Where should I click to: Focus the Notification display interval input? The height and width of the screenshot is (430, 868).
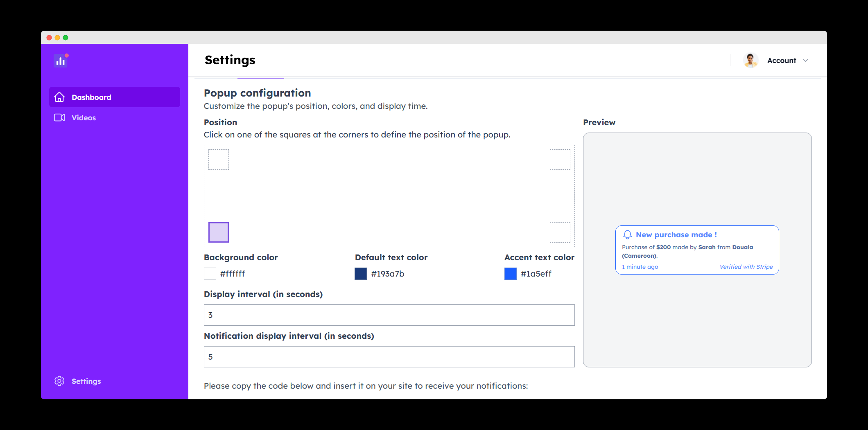tap(389, 357)
